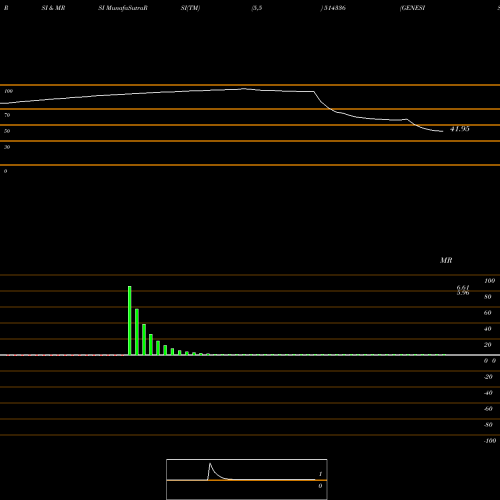Click the -60 label on MR axis
Screen dimensions: 500x500
pyautogui.click(x=488, y=409)
